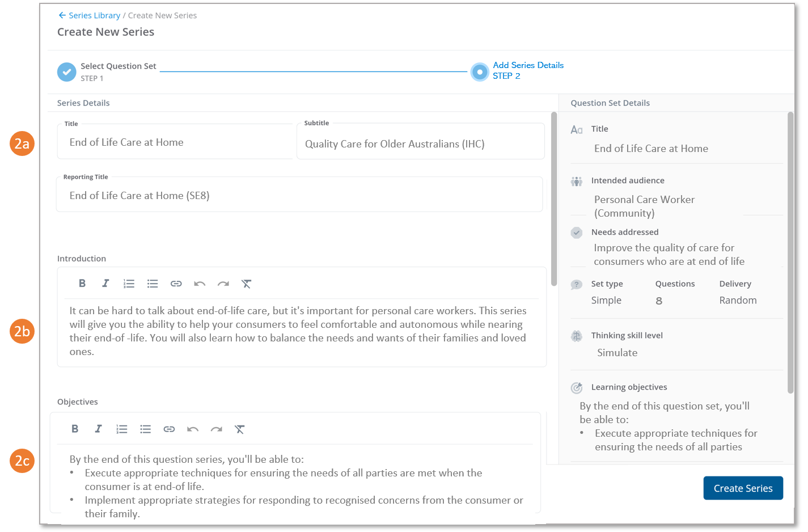Focus the Reporting Title field
808x532 pixels.
[x=299, y=196]
